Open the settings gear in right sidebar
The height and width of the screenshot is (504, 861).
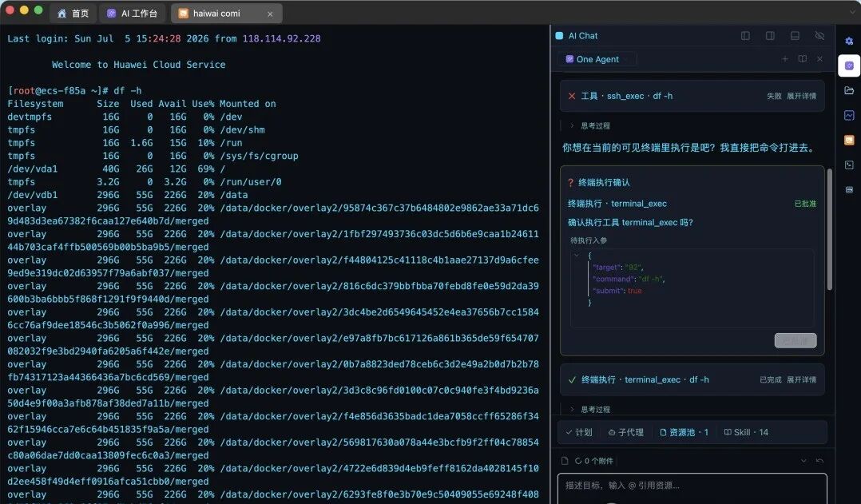pos(849,41)
